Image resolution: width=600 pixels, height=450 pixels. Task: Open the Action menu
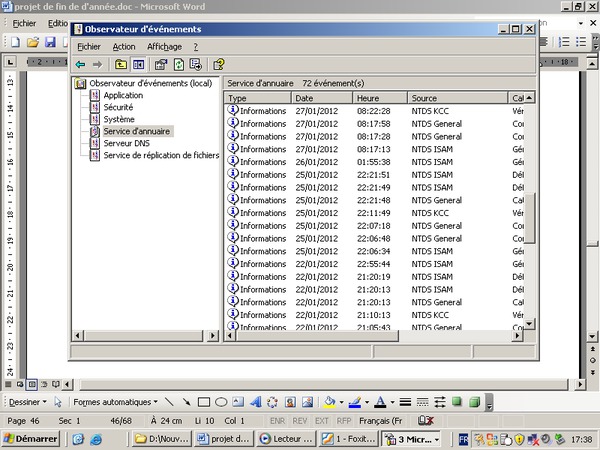pyautogui.click(x=124, y=46)
